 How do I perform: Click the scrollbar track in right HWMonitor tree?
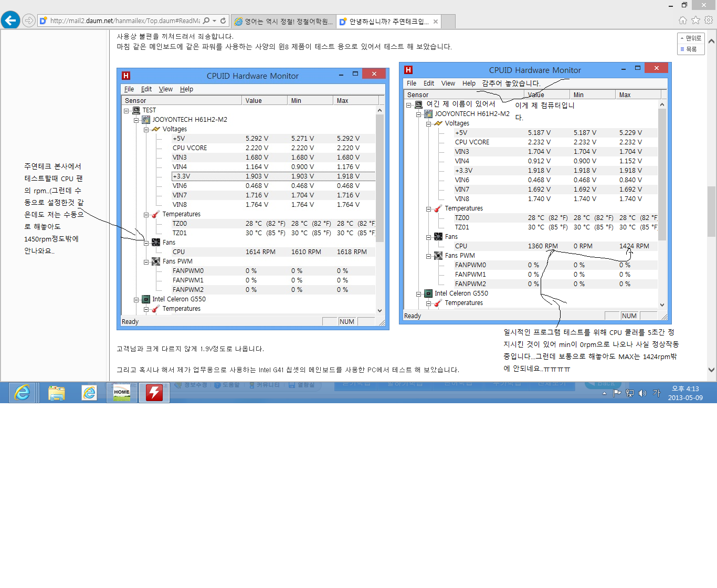pyautogui.click(x=662, y=270)
